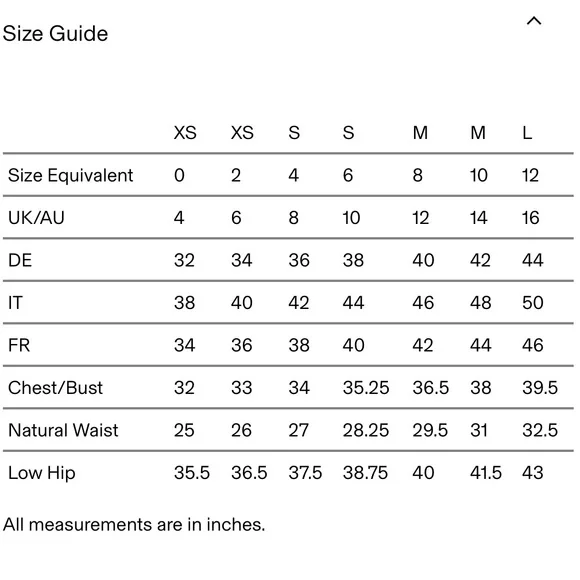The image size is (580, 580).
Task: Click the first XS column header
Action: tap(185, 133)
